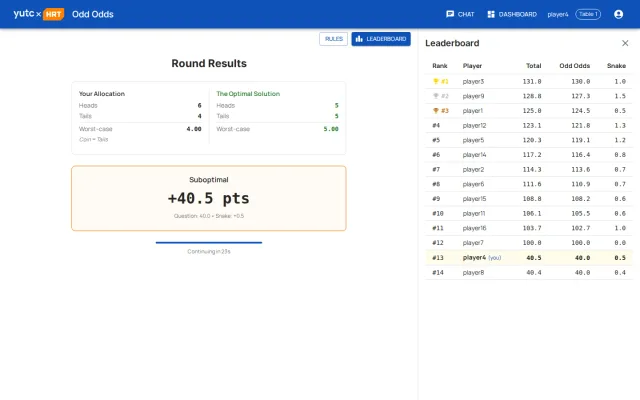Open the Chat panel
This screenshot has height=400, width=640.
[x=460, y=14]
